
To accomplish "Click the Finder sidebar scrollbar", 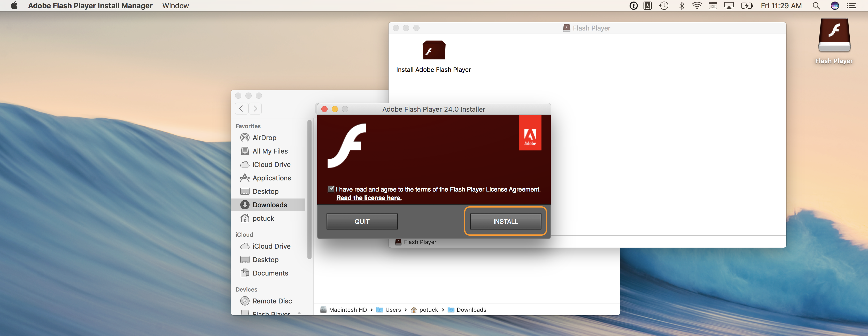I will pos(309,189).
